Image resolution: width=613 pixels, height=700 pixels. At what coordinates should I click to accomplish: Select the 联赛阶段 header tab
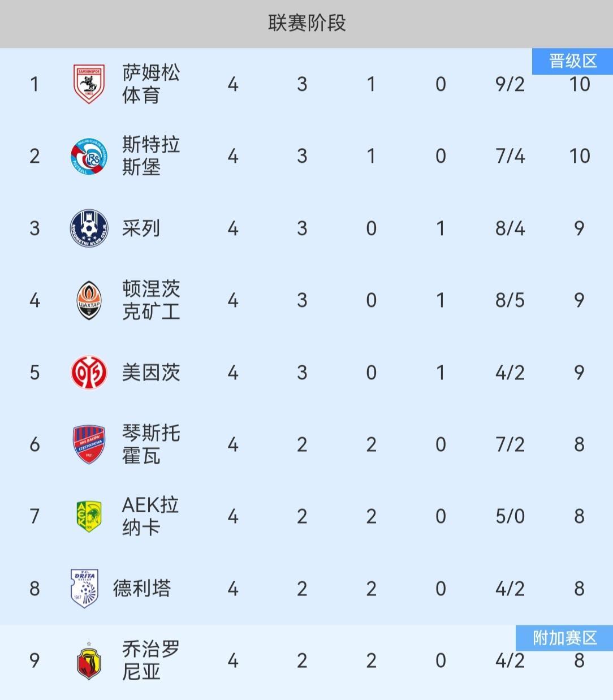pos(306,24)
